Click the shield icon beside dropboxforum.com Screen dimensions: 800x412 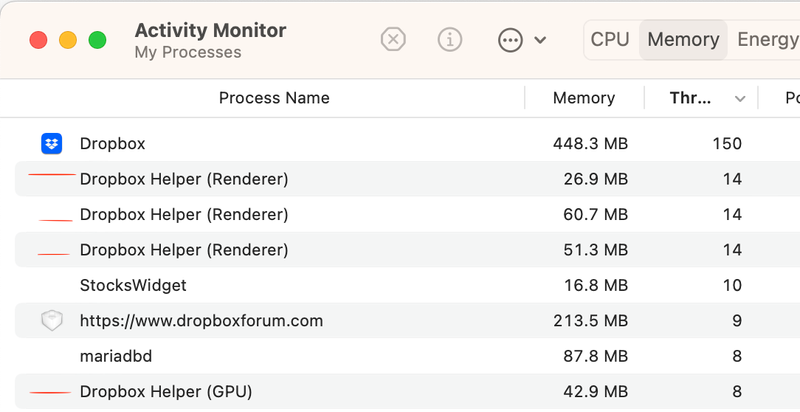click(x=52, y=321)
